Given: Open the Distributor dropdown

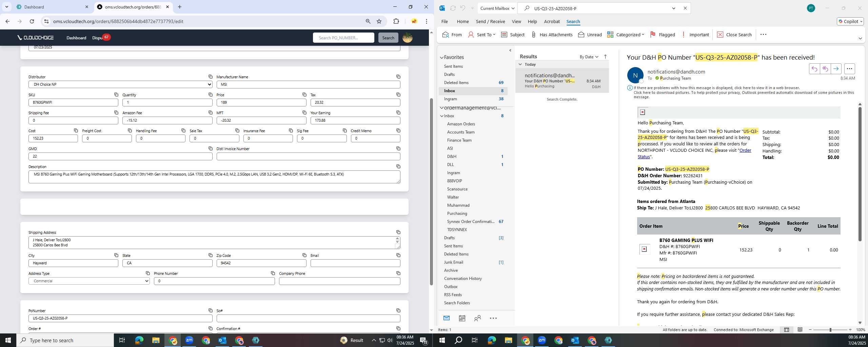Looking at the screenshot, I should (120, 84).
